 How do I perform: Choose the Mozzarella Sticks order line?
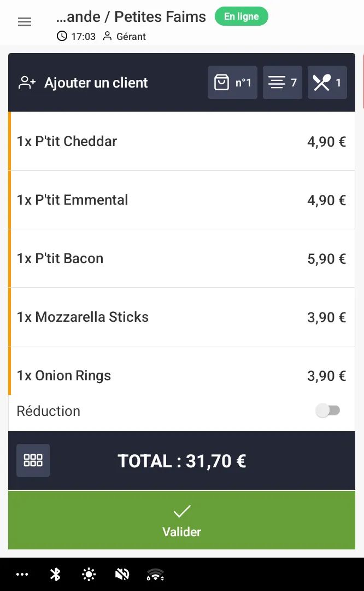(181, 317)
